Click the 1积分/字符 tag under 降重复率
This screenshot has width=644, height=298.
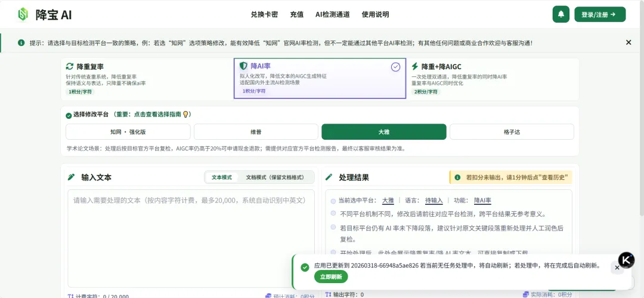[x=80, y=91]
